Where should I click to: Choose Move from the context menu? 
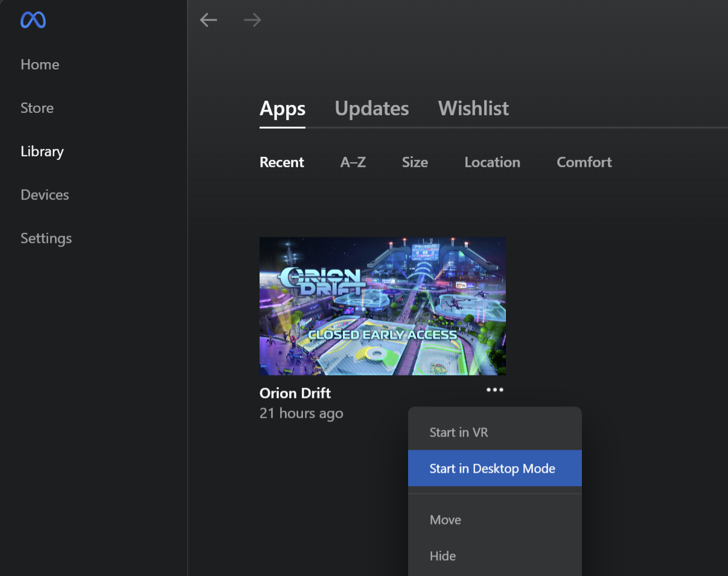pos(445,520)
